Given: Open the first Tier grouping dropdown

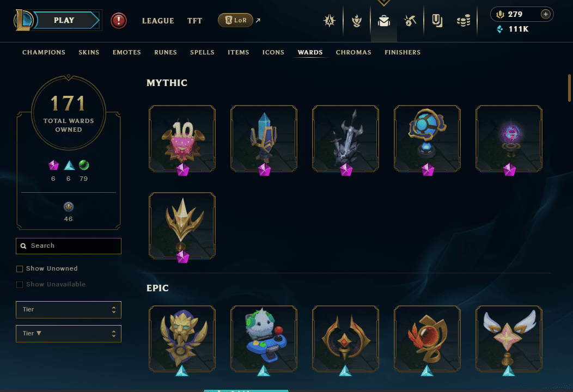Looking at the screenshot, I should [68, 309].
